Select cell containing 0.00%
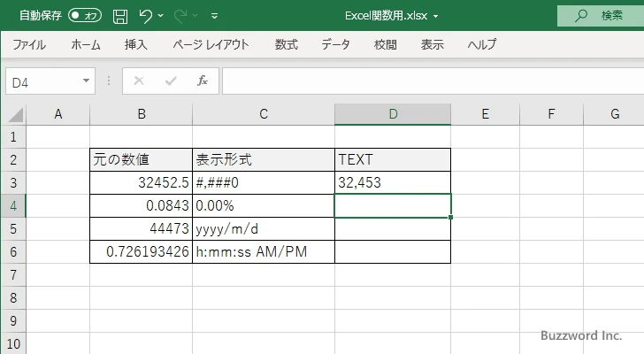 pos(264,205)
